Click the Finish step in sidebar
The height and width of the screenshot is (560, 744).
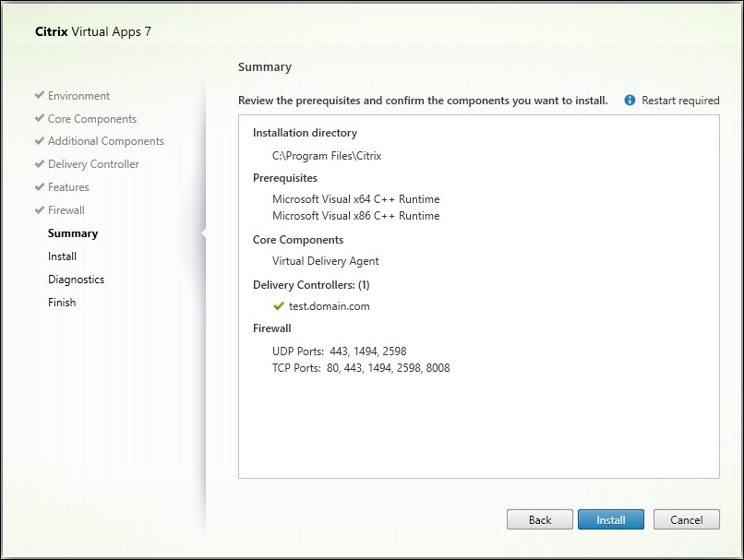pos(62,303)
